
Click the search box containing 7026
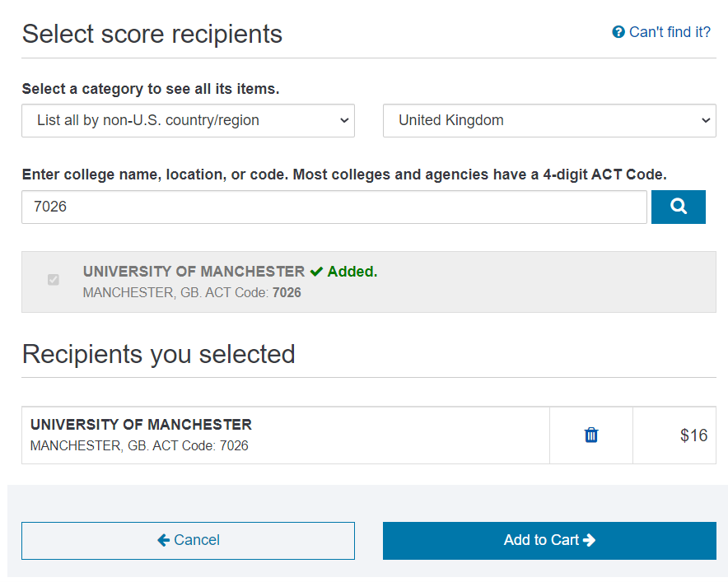click(334, 207)
